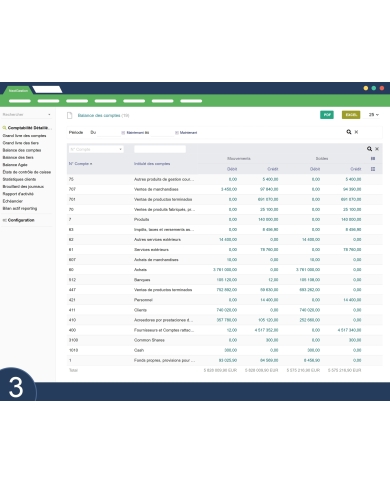The height and width of the screenshot is (484, 390).
Task: Open Echéancier in the sidebar
Action: [x=13, y=201]
